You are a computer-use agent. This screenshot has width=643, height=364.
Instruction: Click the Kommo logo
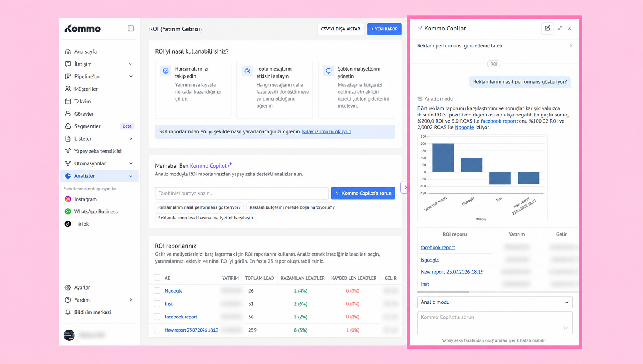[x=83, y=29]
